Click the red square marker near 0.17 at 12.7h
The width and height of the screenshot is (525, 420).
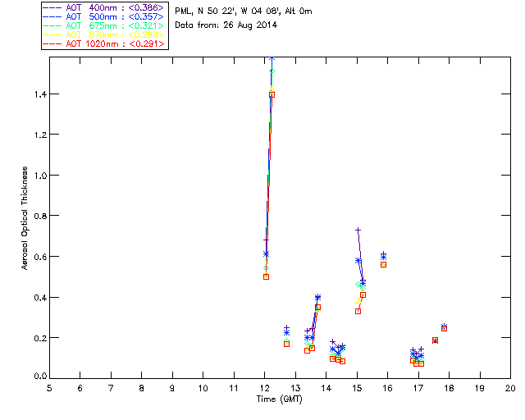pyautogui.click(x=286, y=344)
